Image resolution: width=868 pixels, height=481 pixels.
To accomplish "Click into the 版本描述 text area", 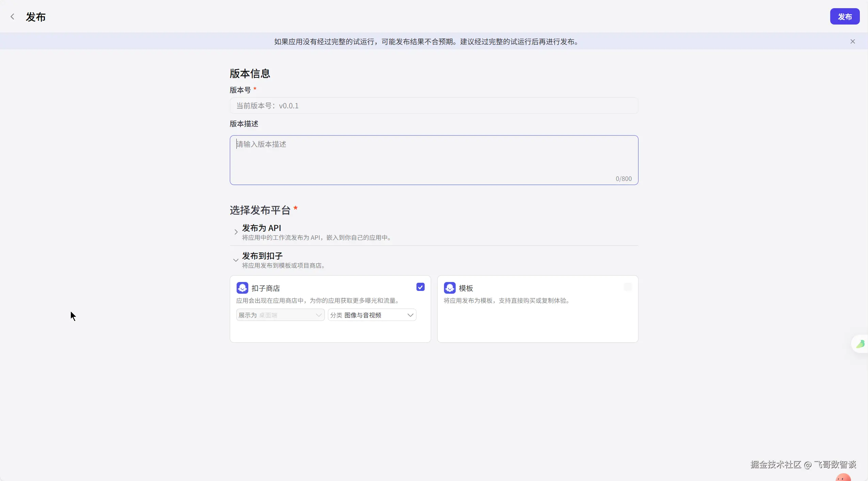I will coord(433,160).
